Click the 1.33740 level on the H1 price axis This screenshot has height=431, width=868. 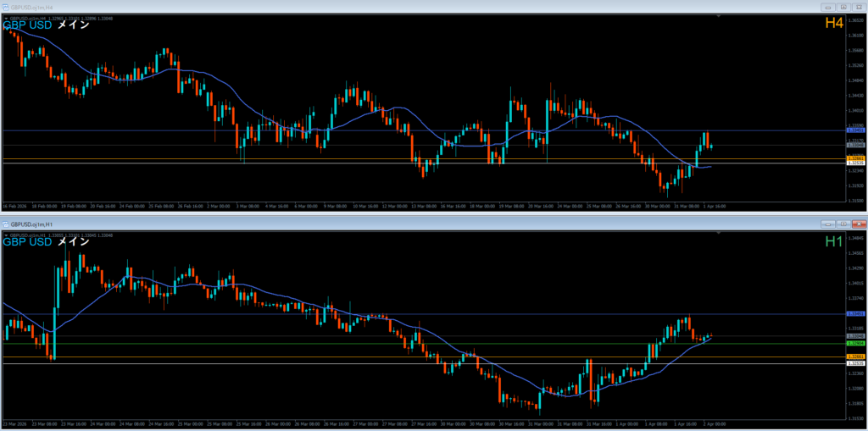point(856,298)
